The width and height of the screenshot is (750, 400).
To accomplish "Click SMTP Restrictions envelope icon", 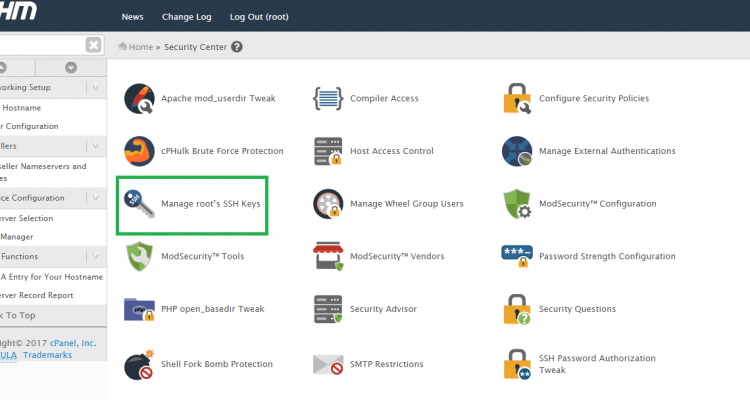I will click(328, 365).
